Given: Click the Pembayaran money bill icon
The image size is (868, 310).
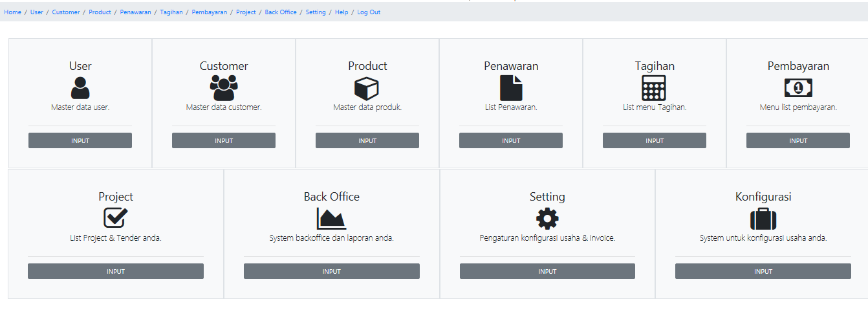Looking at the screenshot, I should (798, 88).
